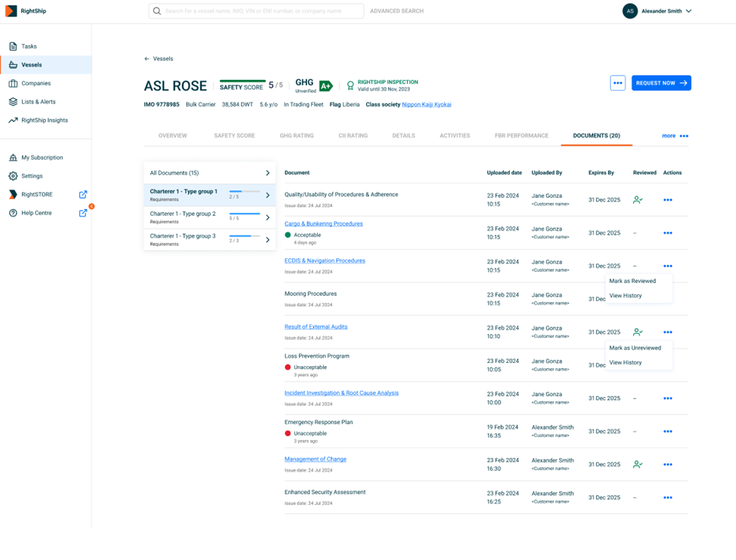Choose Mark as Reviewed menu option

click(x=633, y=282)
